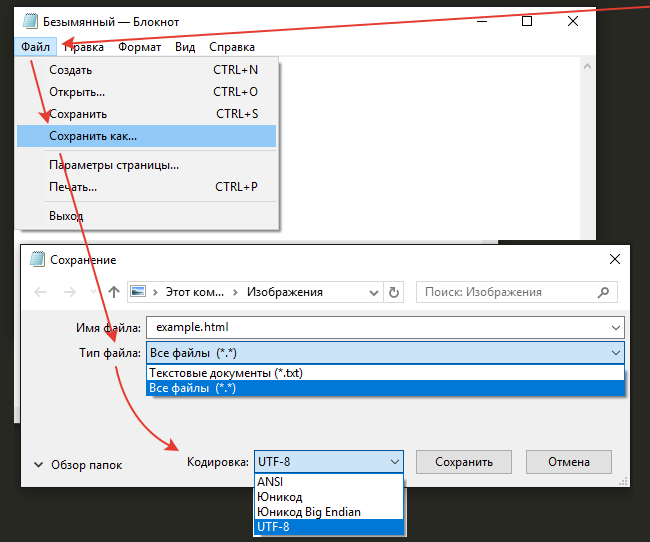Click the Save dialog title icon
This screenshot has width=650, height=542.
(37, 260)
